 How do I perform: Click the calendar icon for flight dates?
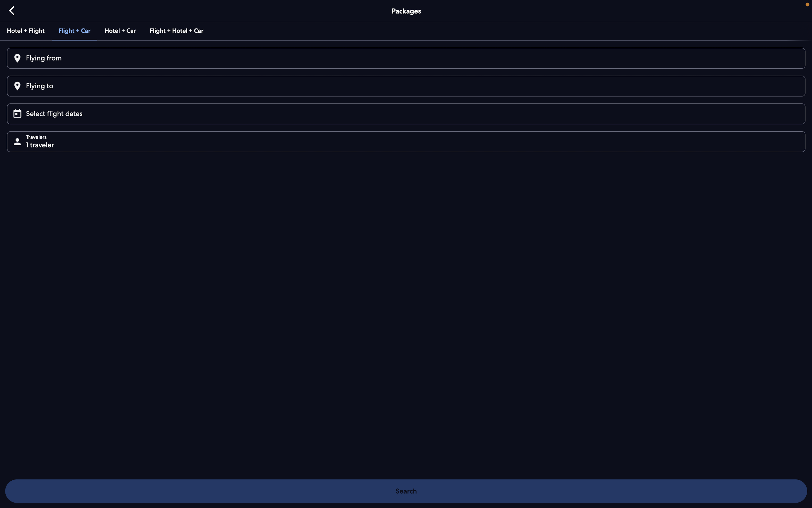pos(17,113)
